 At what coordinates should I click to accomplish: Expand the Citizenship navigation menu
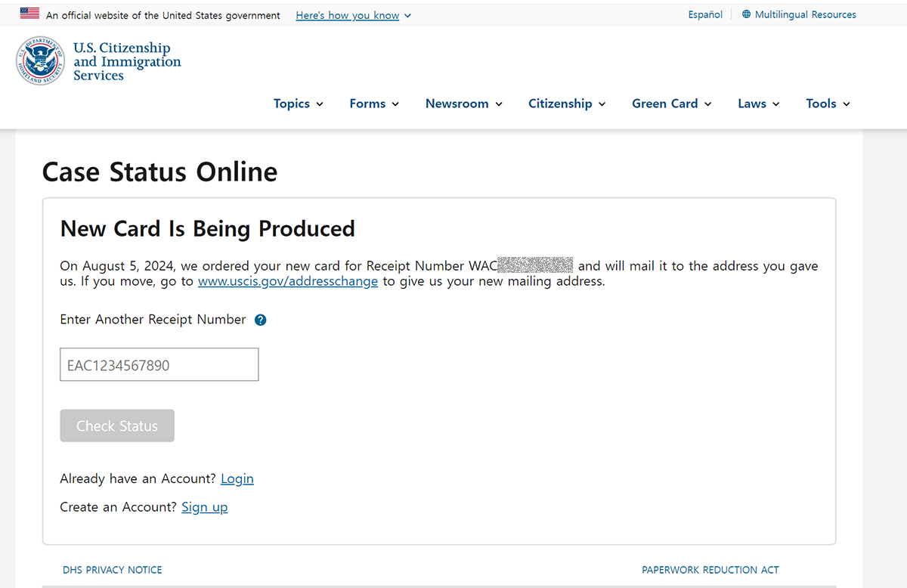pos(567,104)
